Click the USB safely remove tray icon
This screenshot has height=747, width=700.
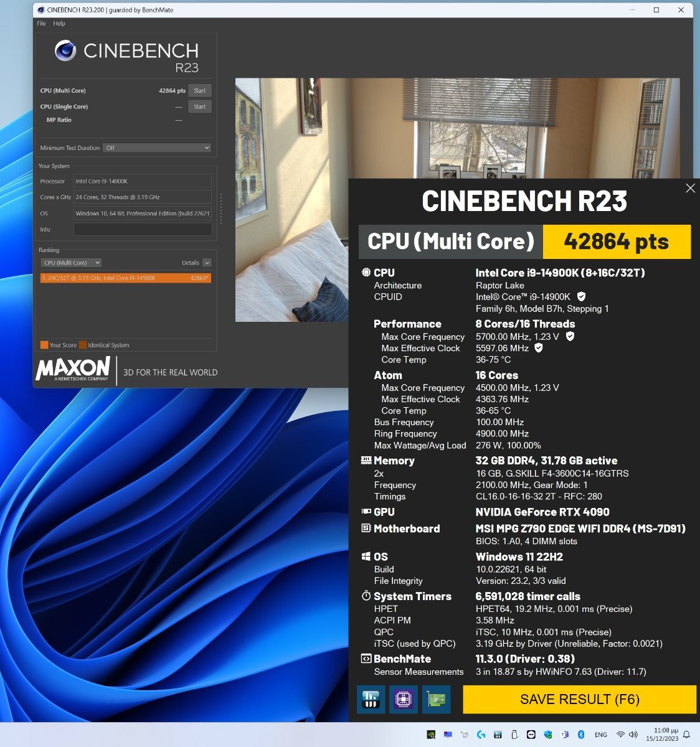(x=514, y=735)
